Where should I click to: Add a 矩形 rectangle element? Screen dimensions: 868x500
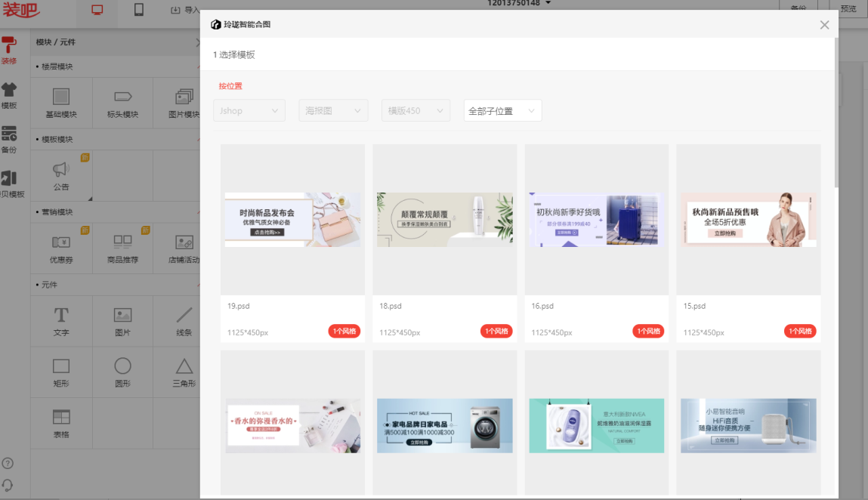point(61,372)
